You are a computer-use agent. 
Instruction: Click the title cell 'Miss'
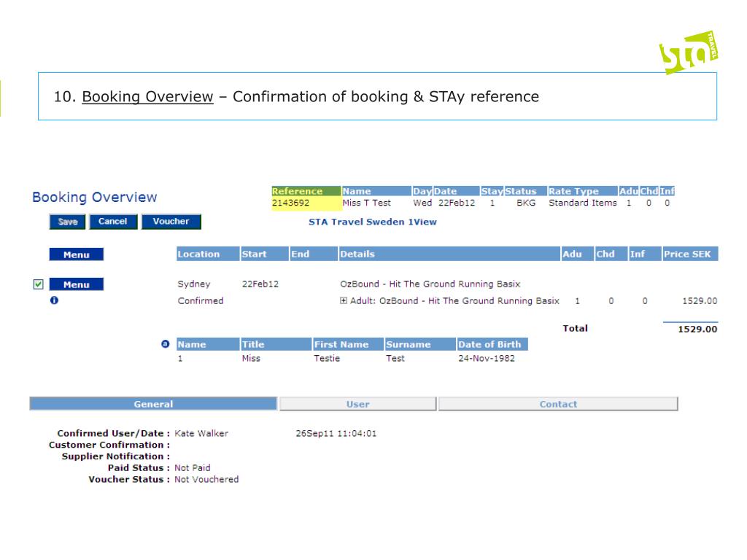click(x=251, y=358)
